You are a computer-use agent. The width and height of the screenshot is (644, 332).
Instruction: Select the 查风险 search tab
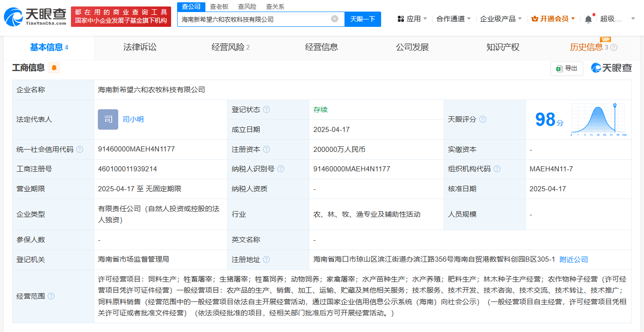point(247,6)
